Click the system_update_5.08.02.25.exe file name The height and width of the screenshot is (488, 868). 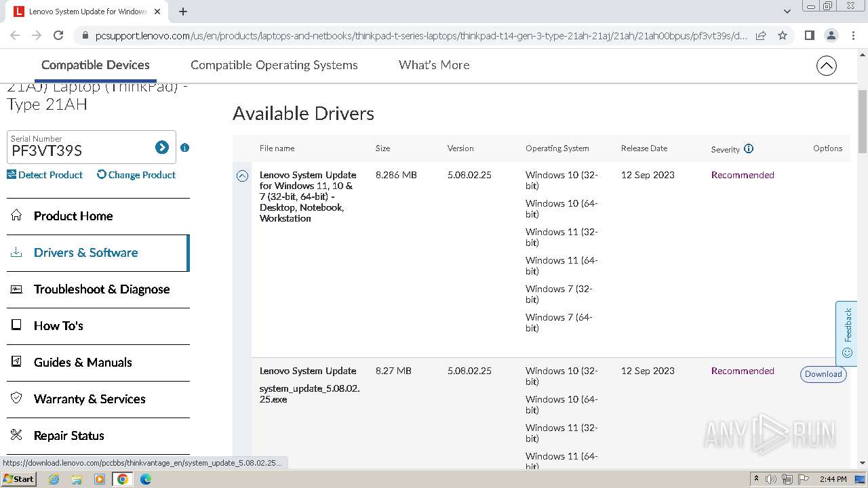coord(309,394)
